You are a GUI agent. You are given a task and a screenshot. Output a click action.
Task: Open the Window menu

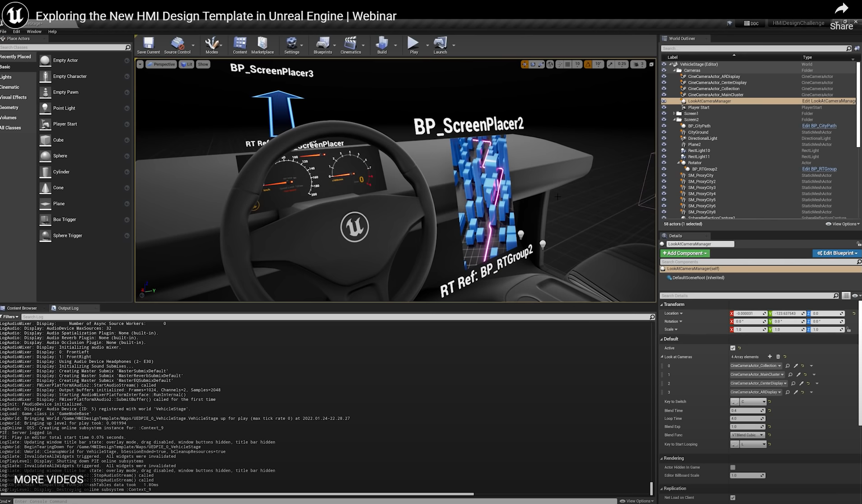tap(34, 32)
